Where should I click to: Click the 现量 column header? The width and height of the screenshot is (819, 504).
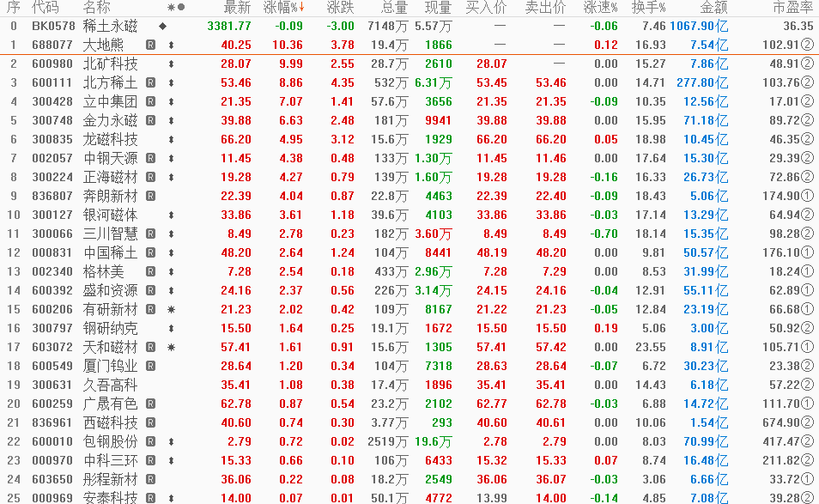[x=438, y=8]
